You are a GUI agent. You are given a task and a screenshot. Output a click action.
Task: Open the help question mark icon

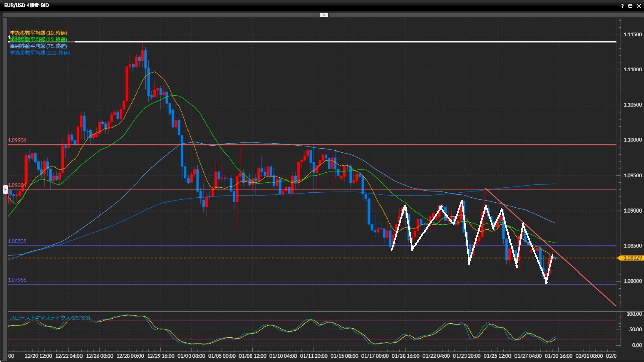click(x=622, y=6)
